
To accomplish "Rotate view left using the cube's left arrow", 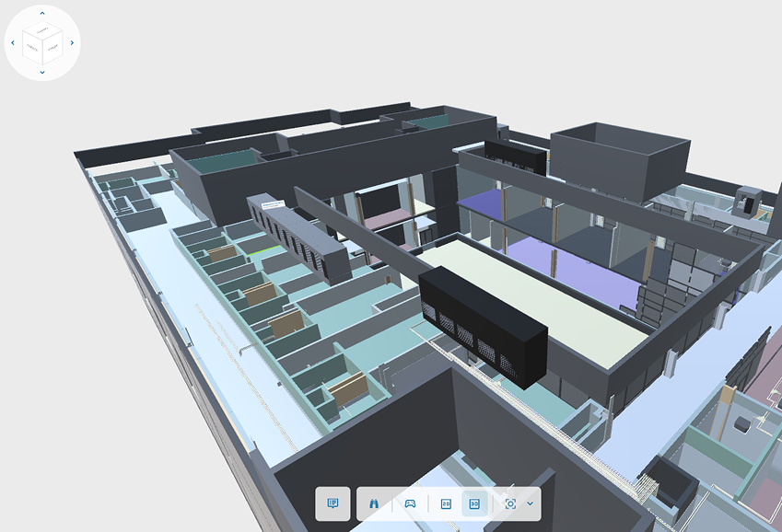I will click(13, 43).
